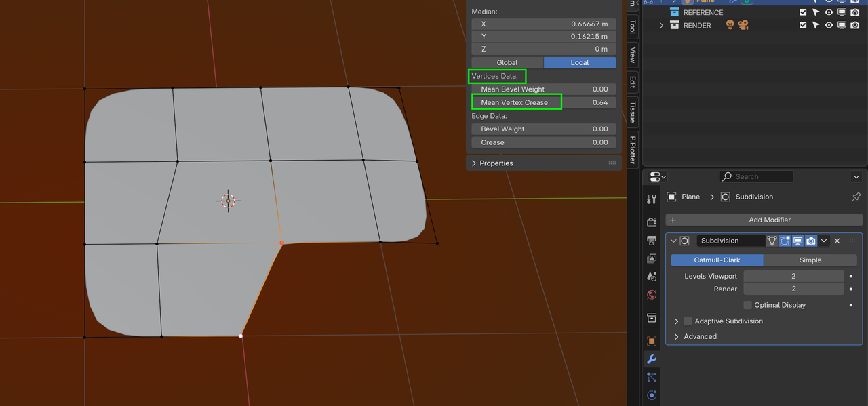Click the Plane object icon in breadcrumb

(671, 197)
